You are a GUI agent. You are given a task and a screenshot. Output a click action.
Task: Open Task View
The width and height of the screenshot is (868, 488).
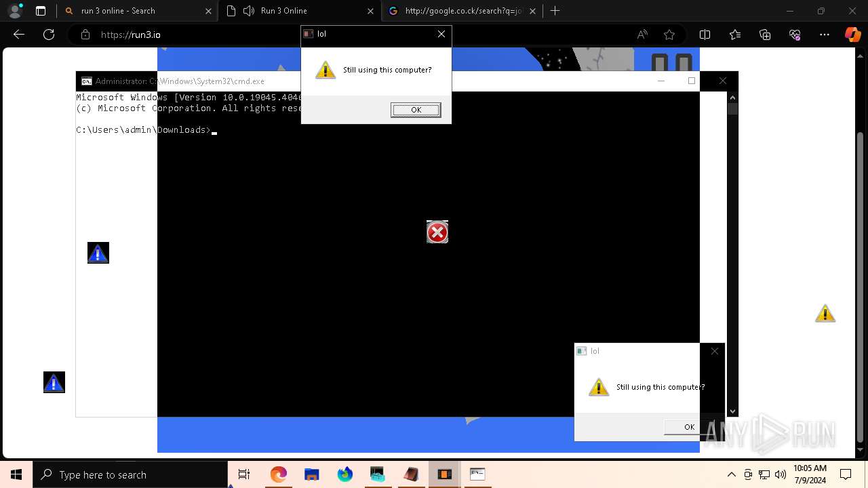pyautogui.click(x=244, y=474)
